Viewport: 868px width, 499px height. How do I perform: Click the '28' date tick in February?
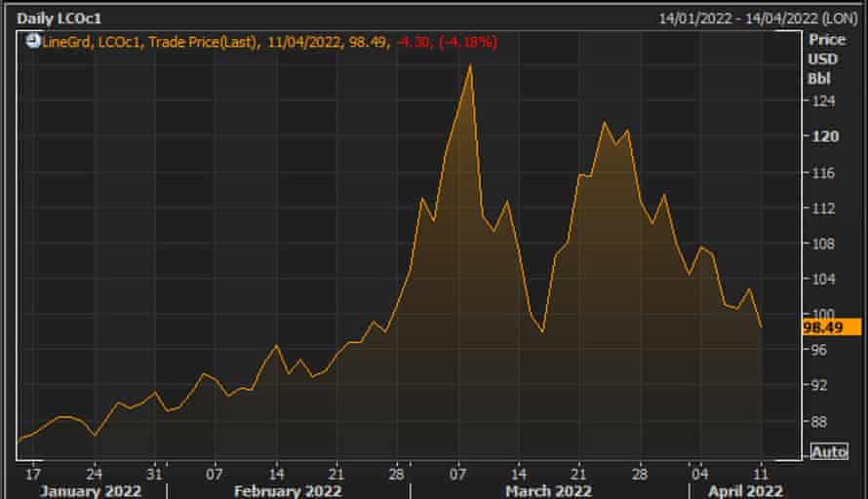coord(396,474)
